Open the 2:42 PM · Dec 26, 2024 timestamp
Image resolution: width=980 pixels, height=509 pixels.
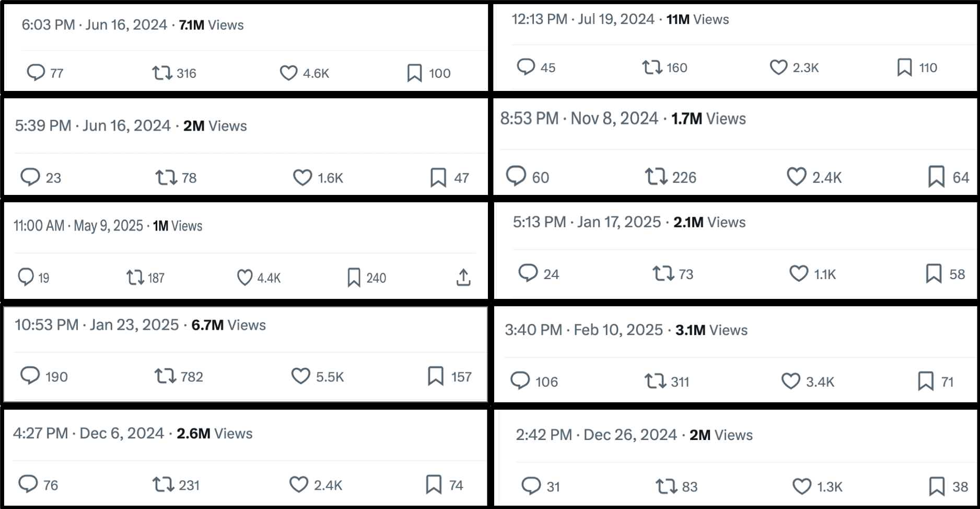596,435
